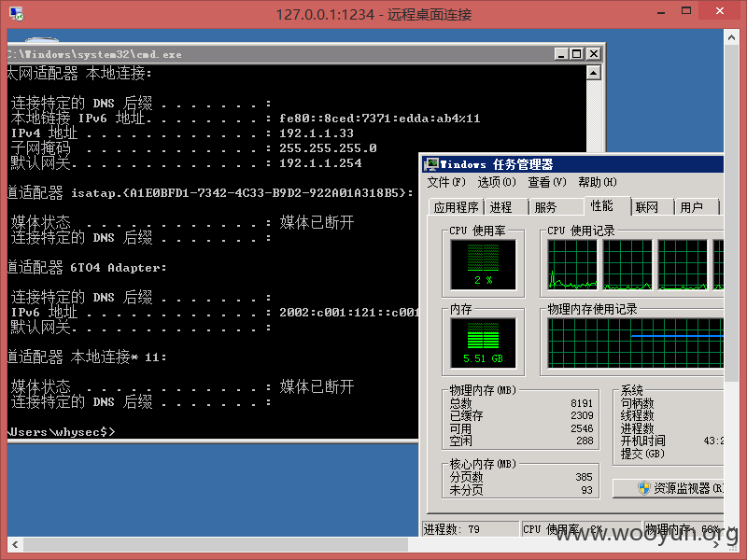747x560 pixels.
Task: Click kernel memory paged value 385
Action: pyautogui.click(x=584, y=477)
